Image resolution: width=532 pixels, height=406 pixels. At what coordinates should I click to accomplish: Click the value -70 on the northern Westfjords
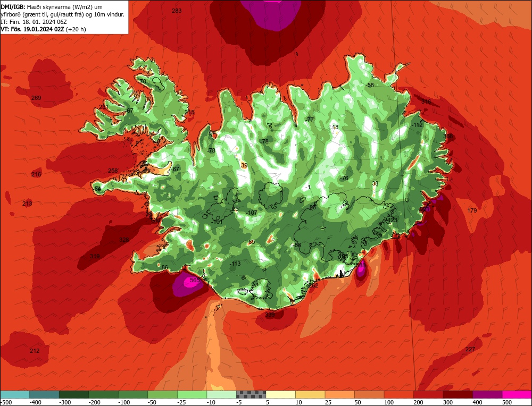[142, 81]
